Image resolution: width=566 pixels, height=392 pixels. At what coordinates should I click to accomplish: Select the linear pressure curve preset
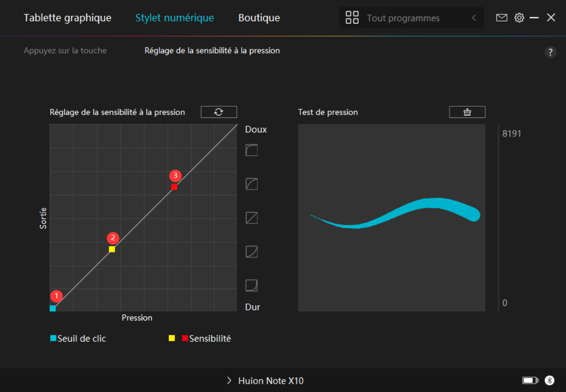tap(251, 218)
